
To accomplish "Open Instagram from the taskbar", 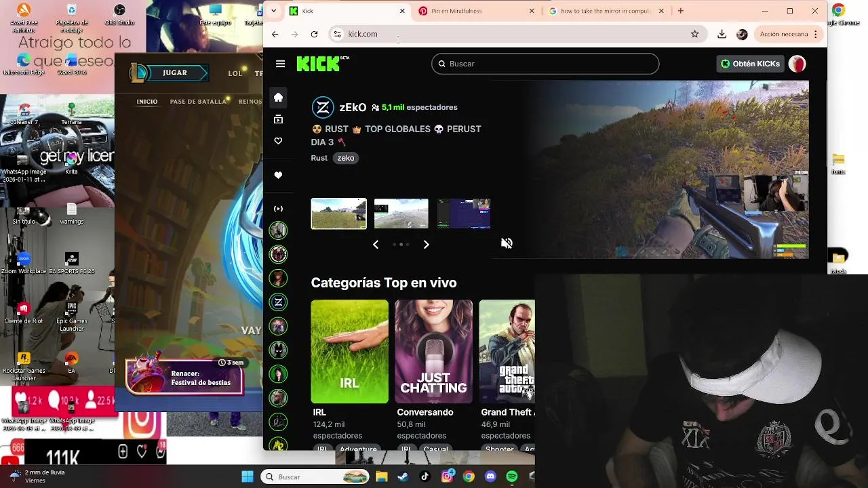I will (x=447, y=476).
